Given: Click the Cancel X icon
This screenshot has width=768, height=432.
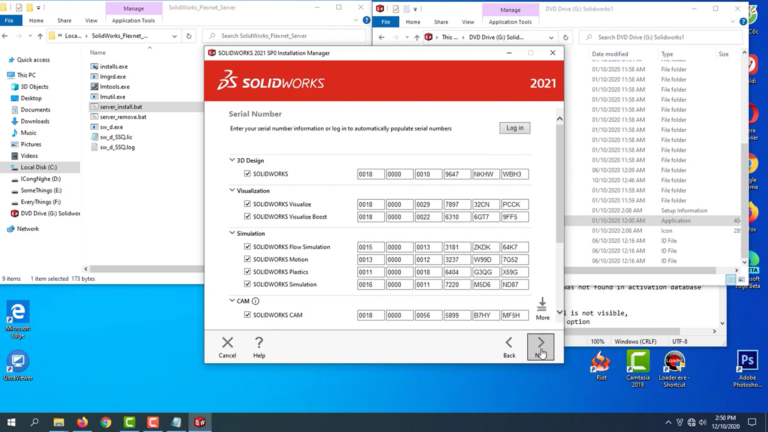Looking at the screenshot, I should coord(227,342).
